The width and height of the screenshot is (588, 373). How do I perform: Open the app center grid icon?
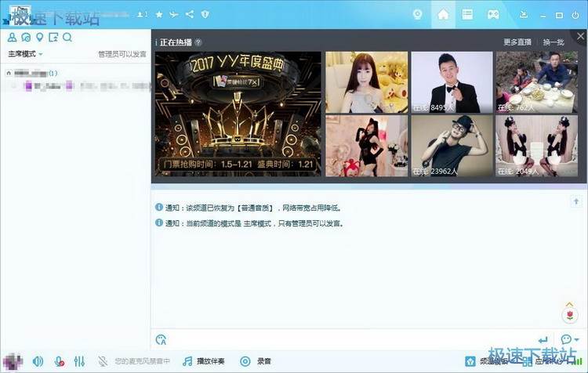click(x=528, y=361)
